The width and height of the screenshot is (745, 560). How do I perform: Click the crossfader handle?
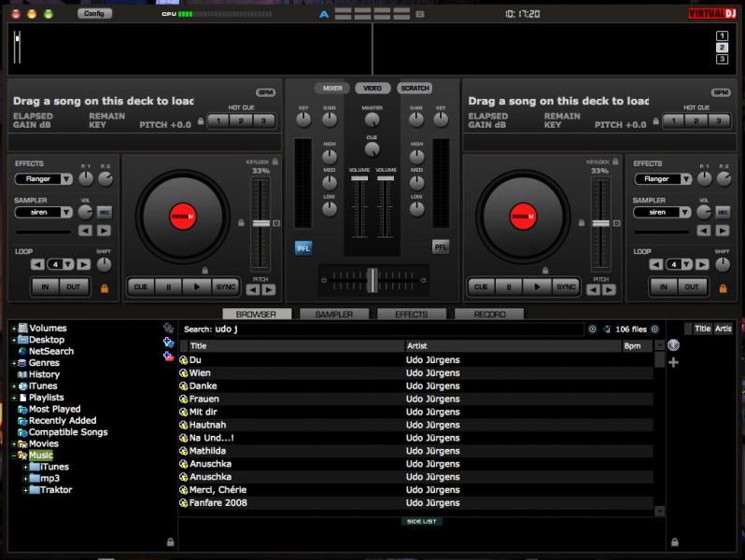coord(372,280)
